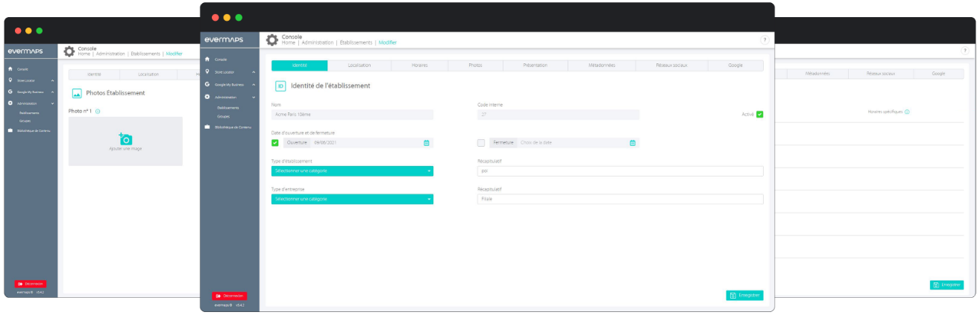
Task: Click the ID icon beside Identité de l'établissement
Action: pyautogui.click(x=280, y=86)
